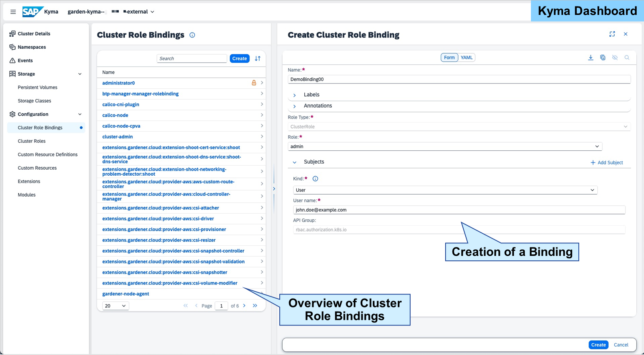Close the Create Cluster Role Binding panel
This screenshot has width=644, height=355.
click(625, 34)
